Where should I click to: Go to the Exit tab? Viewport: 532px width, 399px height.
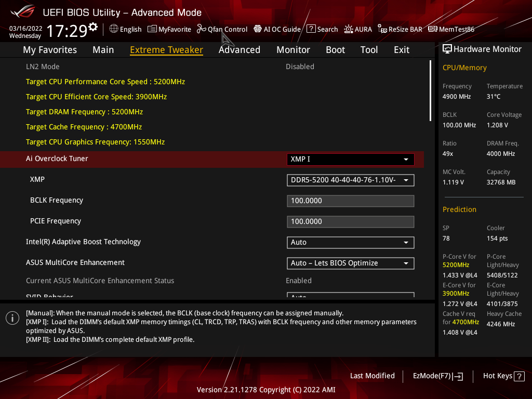402,50
